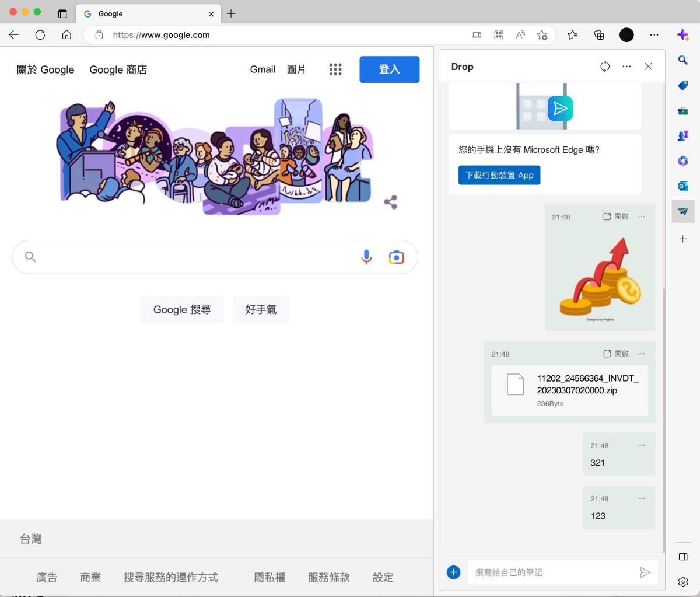Viewport: 700px width, 597px height.
Task: Select the Drop icon in sidebar
Action: pos(683,211)
